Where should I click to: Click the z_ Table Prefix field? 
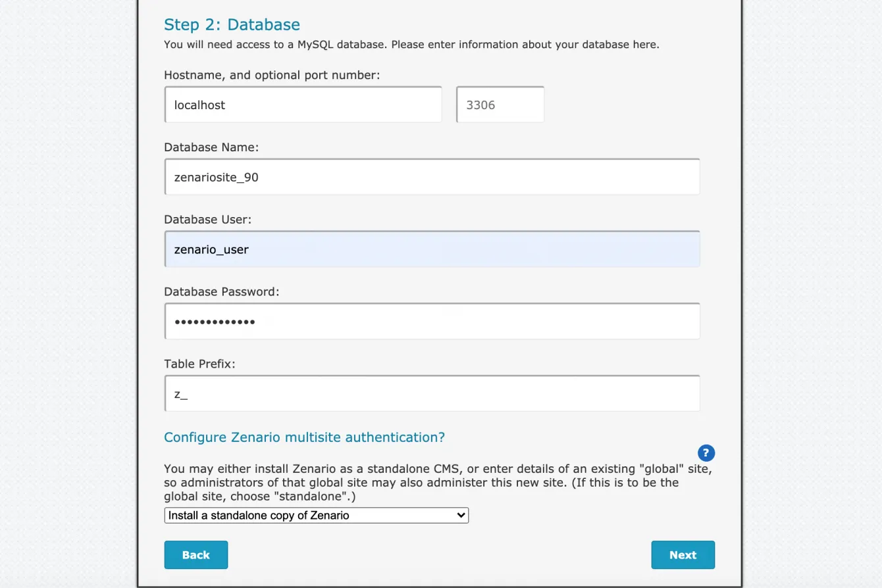click(432, 394)
